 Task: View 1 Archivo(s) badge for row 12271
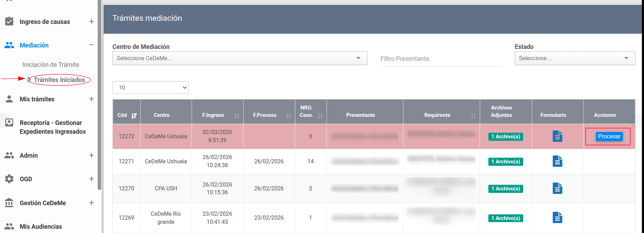pyautogui.click(x=505, y=162)
